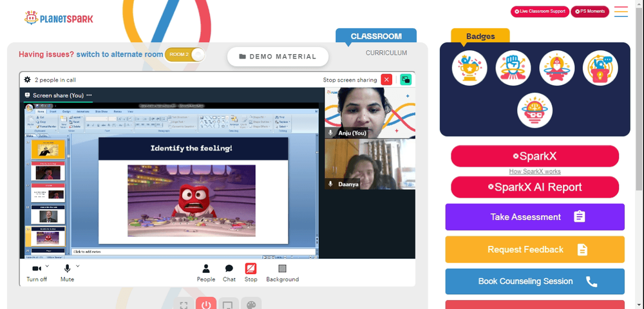Viewport: 644px width, 309px height.
Task: Click the raised fist badge icon
Action: click(513, 68)
